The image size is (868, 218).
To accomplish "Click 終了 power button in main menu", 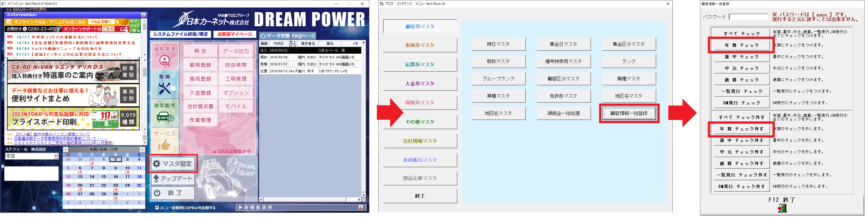I will 173,193.
